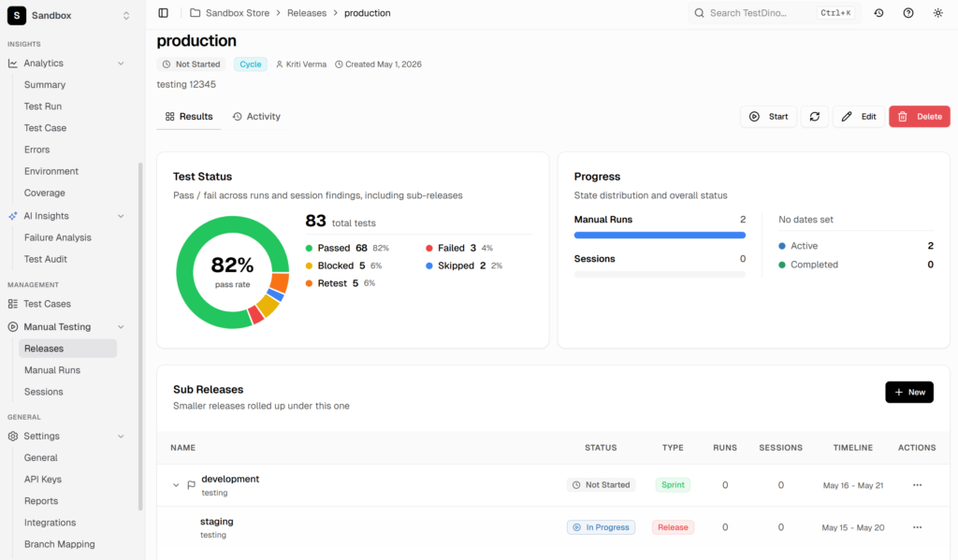Click the green Passed legend dot
958x560 pixels.
click(309, 248)
